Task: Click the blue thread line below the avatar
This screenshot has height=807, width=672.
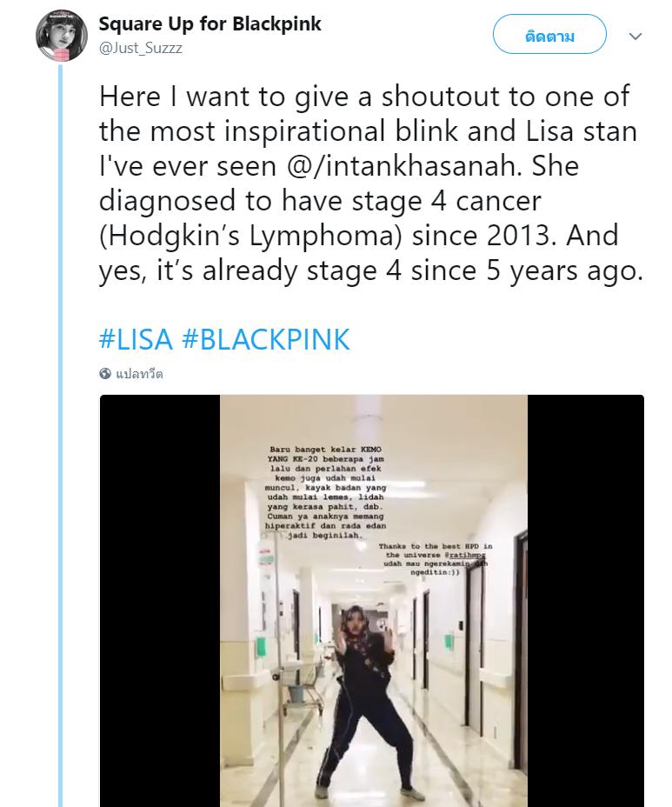Action: click(x=60, y=435)
